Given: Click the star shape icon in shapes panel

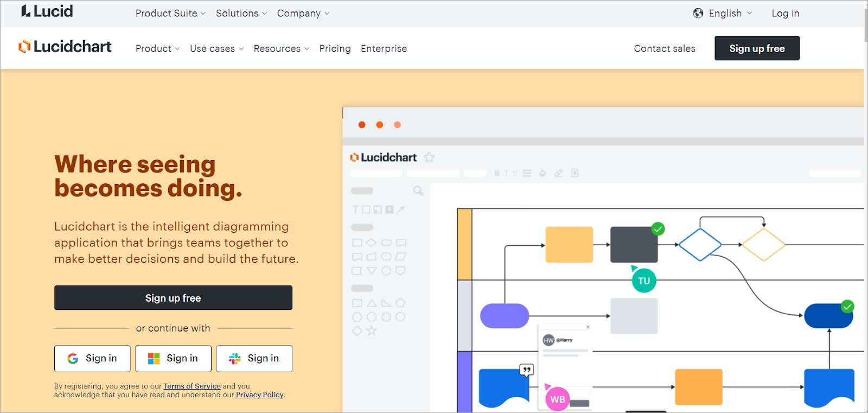Looking at the screenshot, I should [x=372, y=331].
